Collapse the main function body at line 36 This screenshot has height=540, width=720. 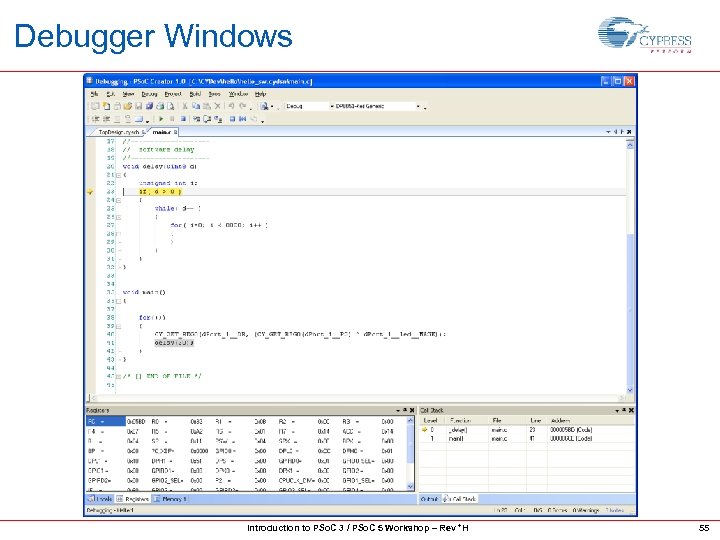(118, 301)
